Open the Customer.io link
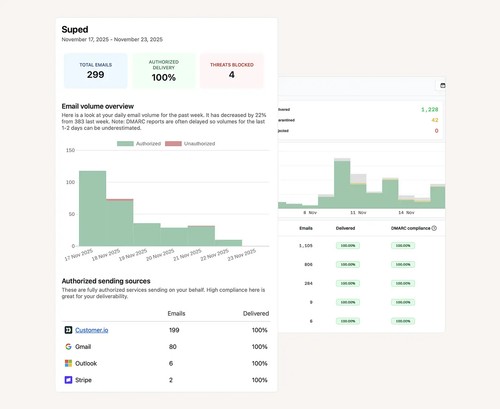Viewport: 500px width, 409px height. click(x=92, y=330)
